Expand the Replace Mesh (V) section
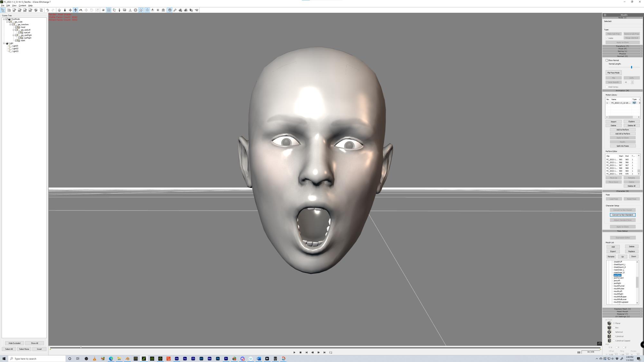 622,309
